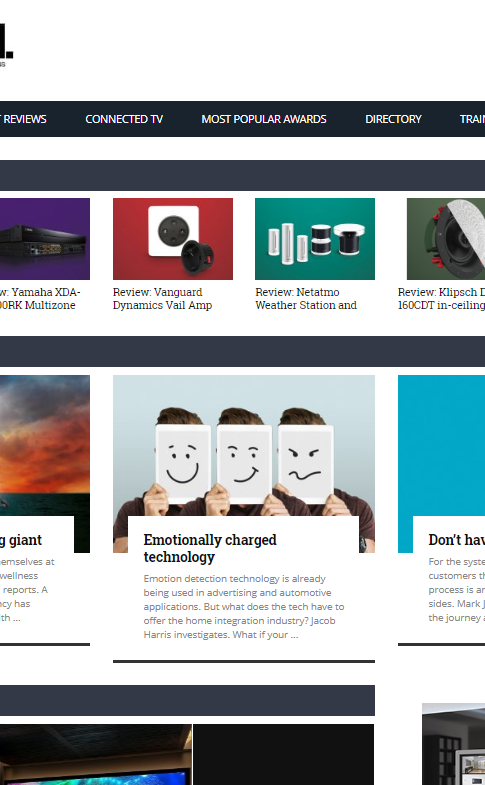Click the Reviews navigation item
The image size is (485, 785).
23,119
